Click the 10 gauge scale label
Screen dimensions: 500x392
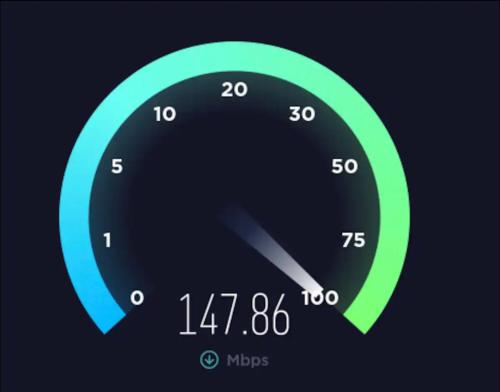point(165,114)
